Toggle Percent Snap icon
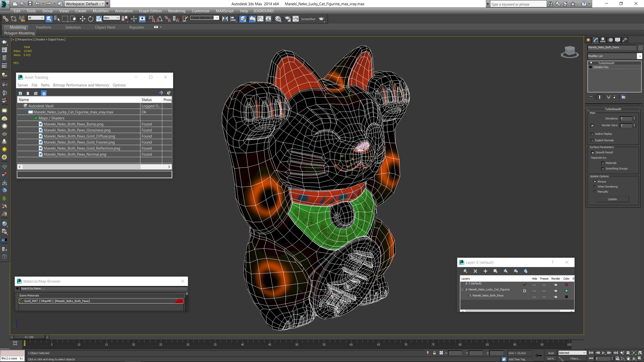644x362 pixels. [x=168, y=19]
